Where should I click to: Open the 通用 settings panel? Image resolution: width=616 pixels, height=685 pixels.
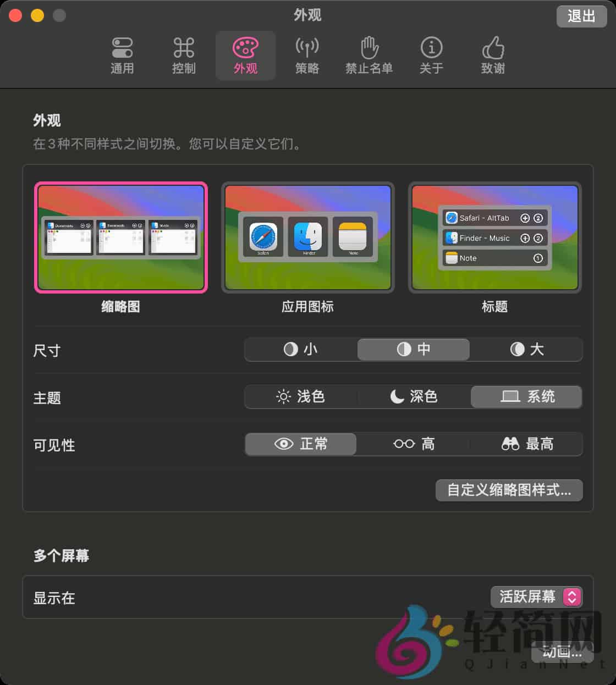click(x=122, y=55)
